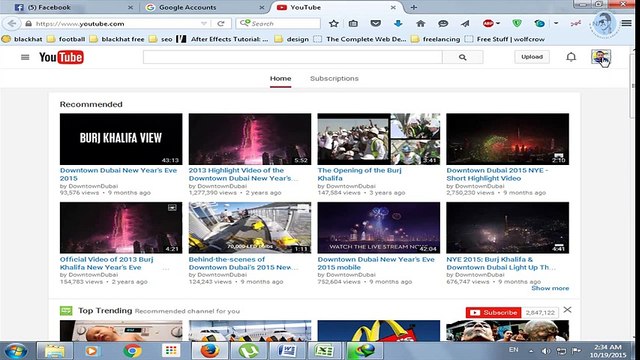The image size is (640, 360).
Task: Open Microsoft Word from the taskbar
Action: [287, 351]
